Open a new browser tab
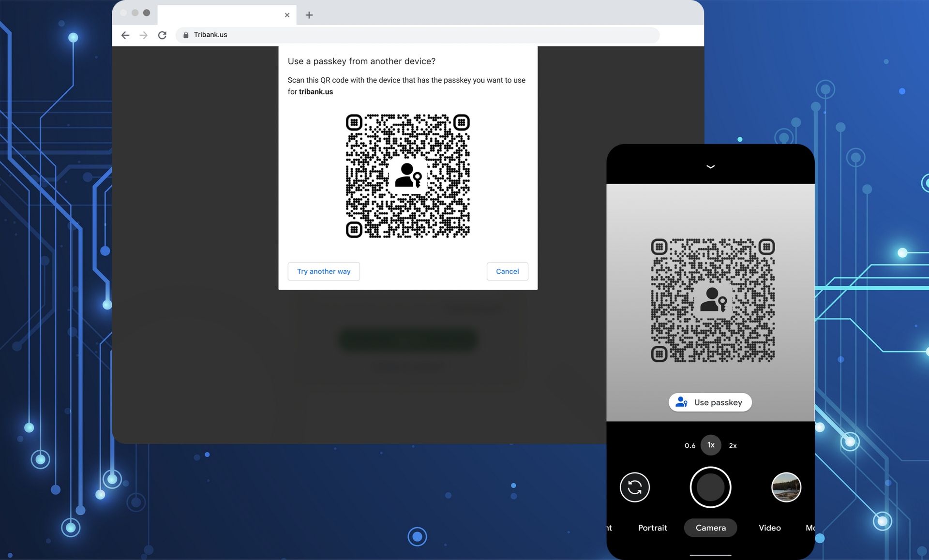 309,15
